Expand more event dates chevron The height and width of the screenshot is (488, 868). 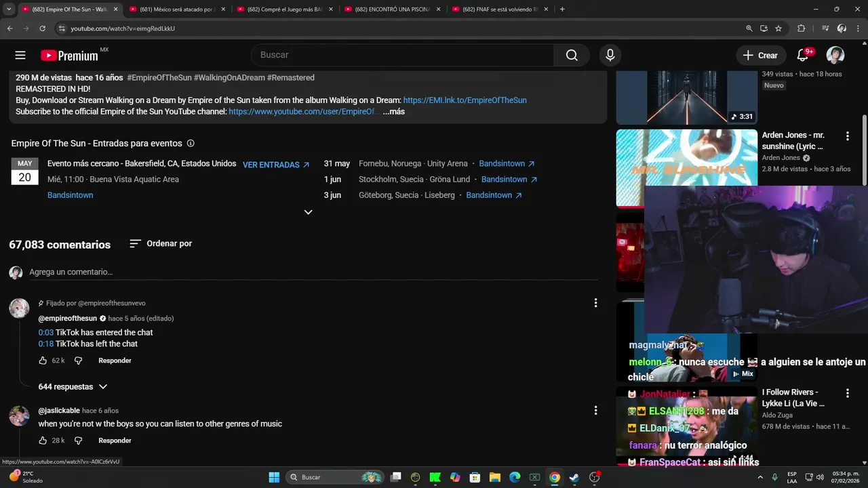308,212
